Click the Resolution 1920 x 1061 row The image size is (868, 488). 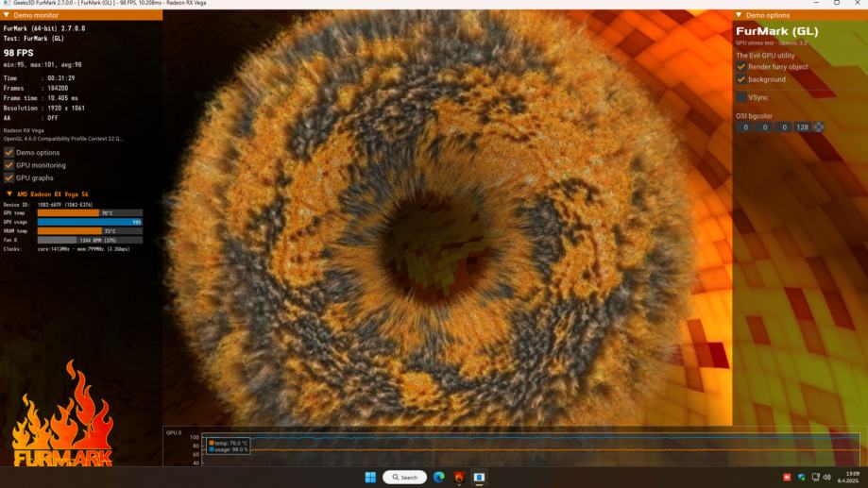(44, 108)
